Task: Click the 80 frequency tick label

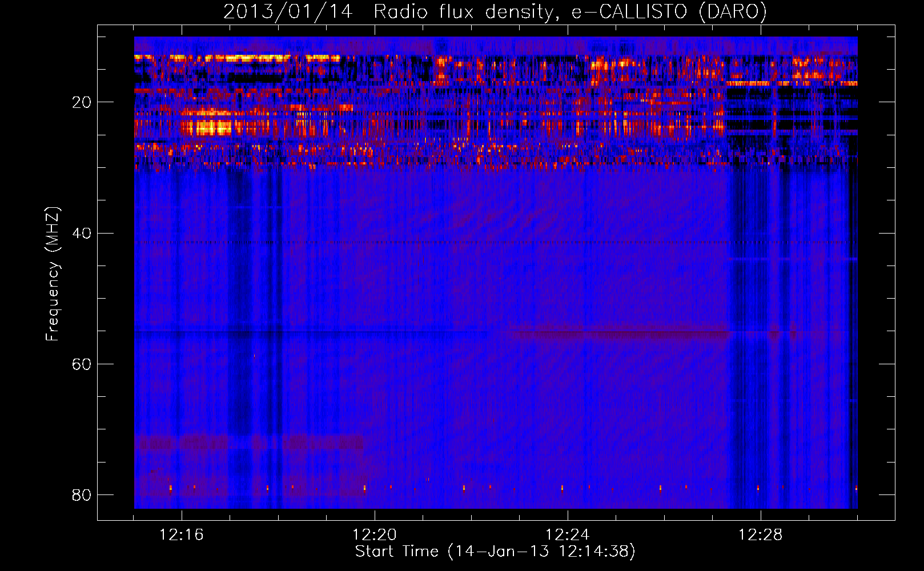Action: pos(82,495)
